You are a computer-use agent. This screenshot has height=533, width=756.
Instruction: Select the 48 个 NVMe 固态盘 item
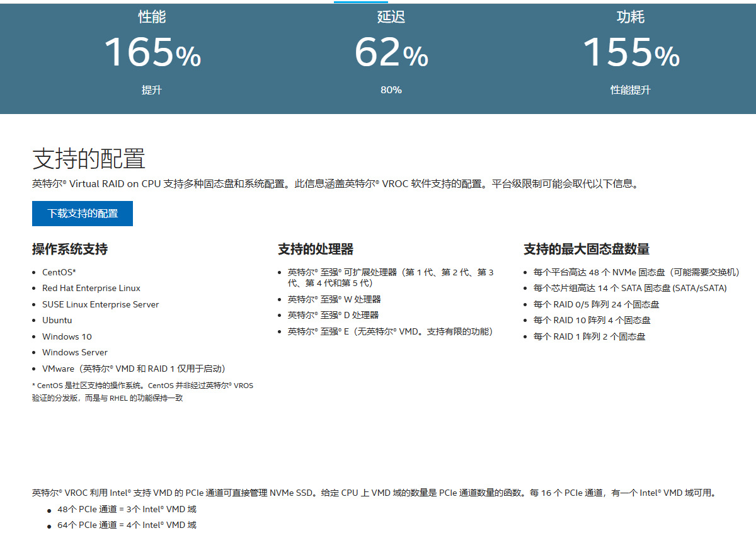[x=636, y=272]
